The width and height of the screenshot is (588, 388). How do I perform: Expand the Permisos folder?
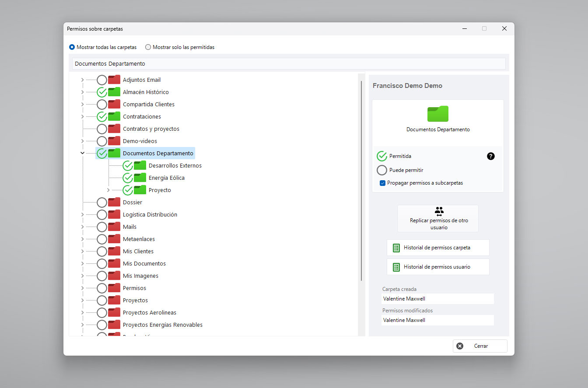coord(82,288)
